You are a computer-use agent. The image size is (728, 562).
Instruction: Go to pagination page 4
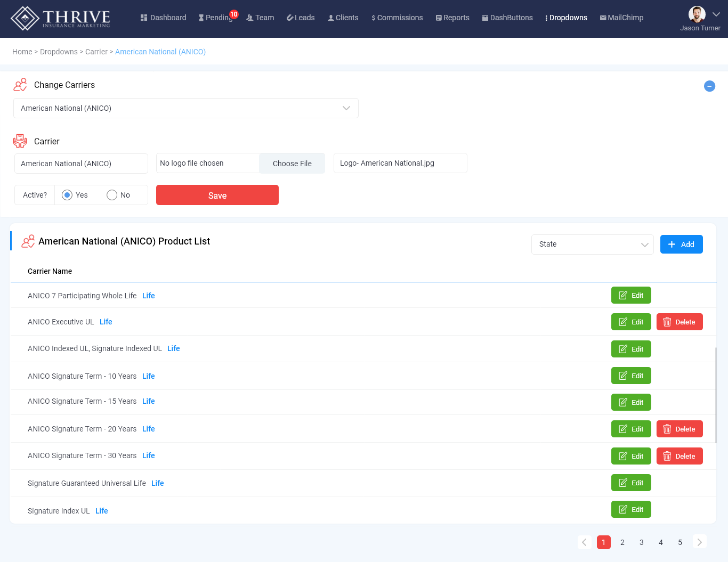coord(661,542)
